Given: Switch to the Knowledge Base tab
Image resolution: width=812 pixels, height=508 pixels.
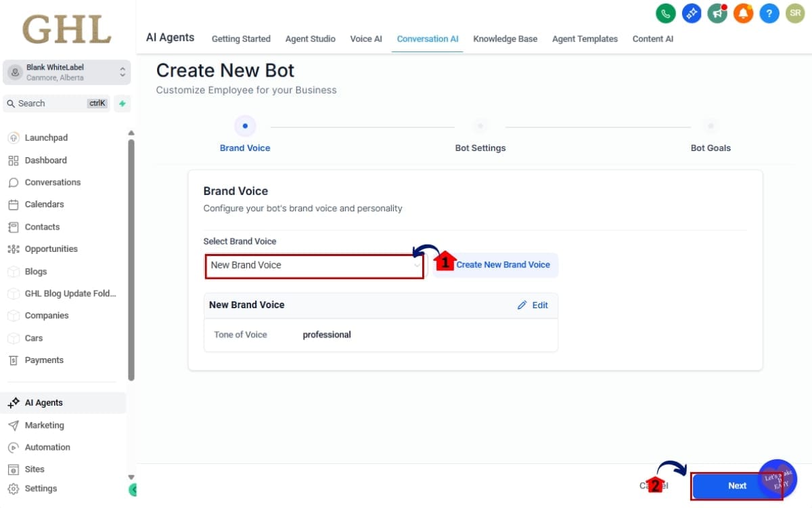Looking at the screenshot, I should pos(505,39).
